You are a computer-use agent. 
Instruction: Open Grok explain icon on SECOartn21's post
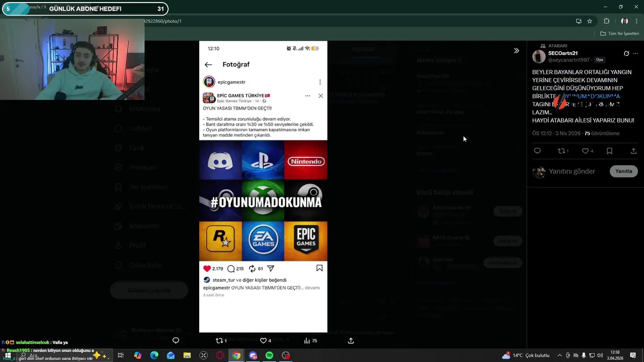pyautogui.click(x=626, y=53)
